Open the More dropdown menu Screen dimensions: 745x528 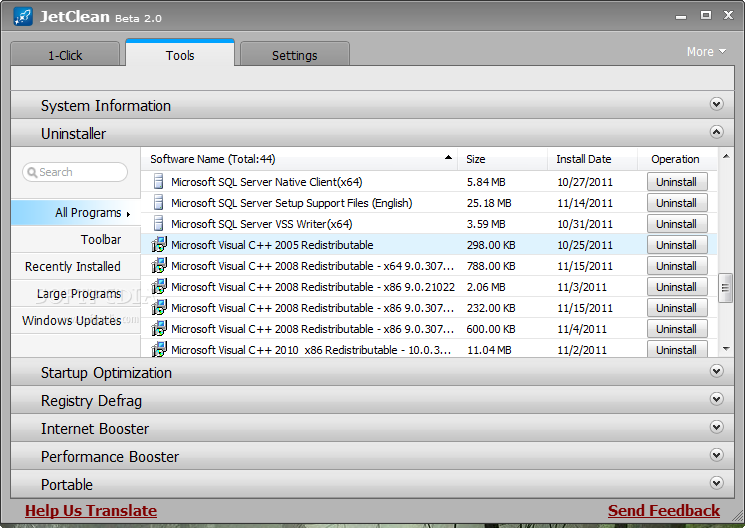click(x=706, y=51)
